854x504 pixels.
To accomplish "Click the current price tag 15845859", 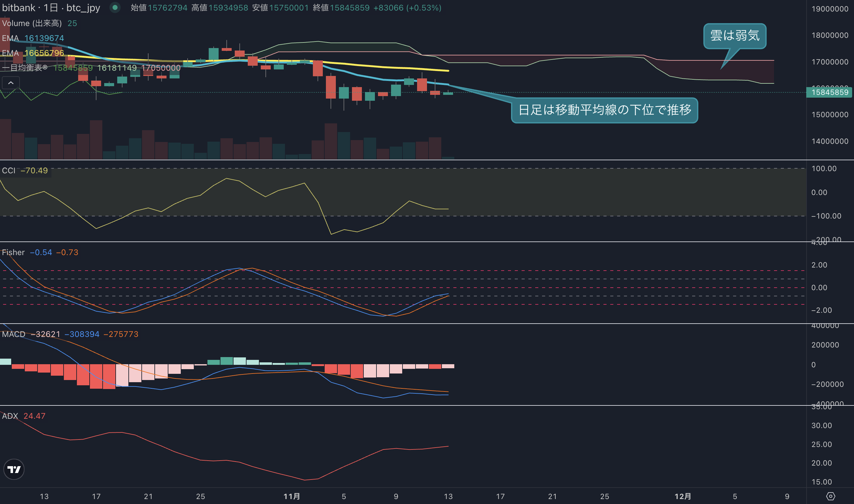I will pyautogui.click(x=830, y=92).
